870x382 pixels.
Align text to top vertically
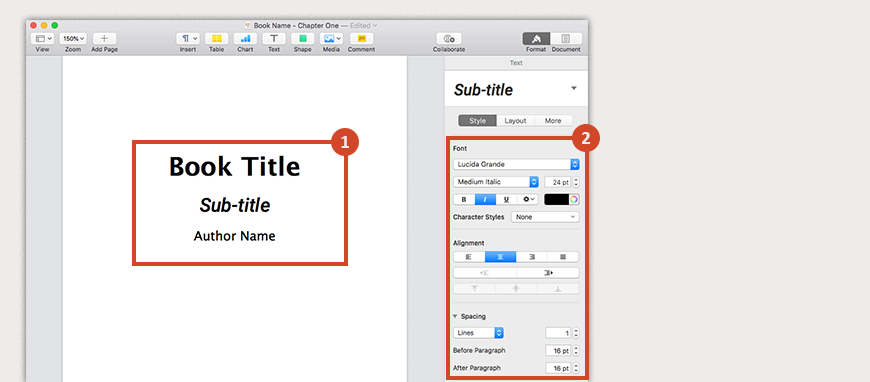[474, 289]
